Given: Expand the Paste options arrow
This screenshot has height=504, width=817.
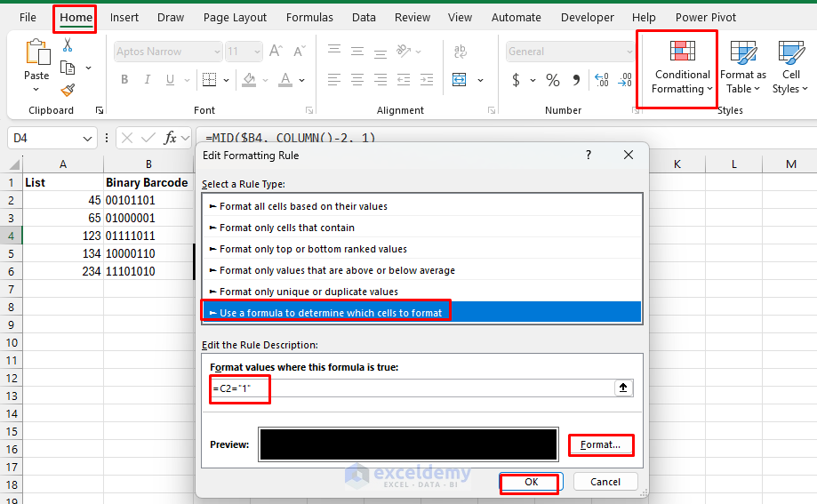Looking at the screenshot, I should click(x=36, y=90).
